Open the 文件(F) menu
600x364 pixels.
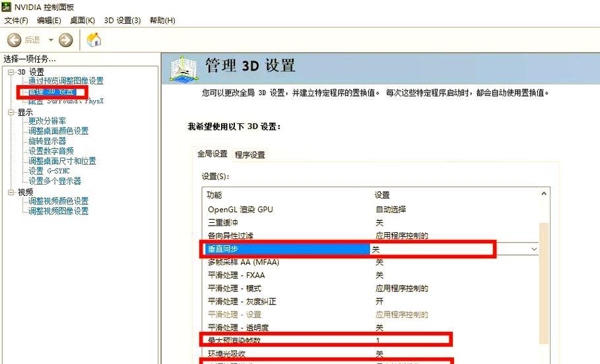click(x=16, y=20)
